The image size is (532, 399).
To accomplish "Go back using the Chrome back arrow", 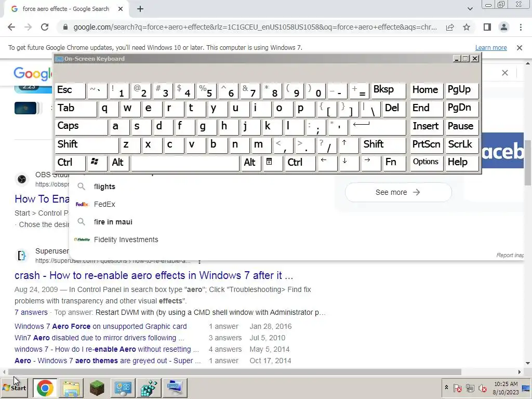I will pyautogui.click(x=11, y=27).
